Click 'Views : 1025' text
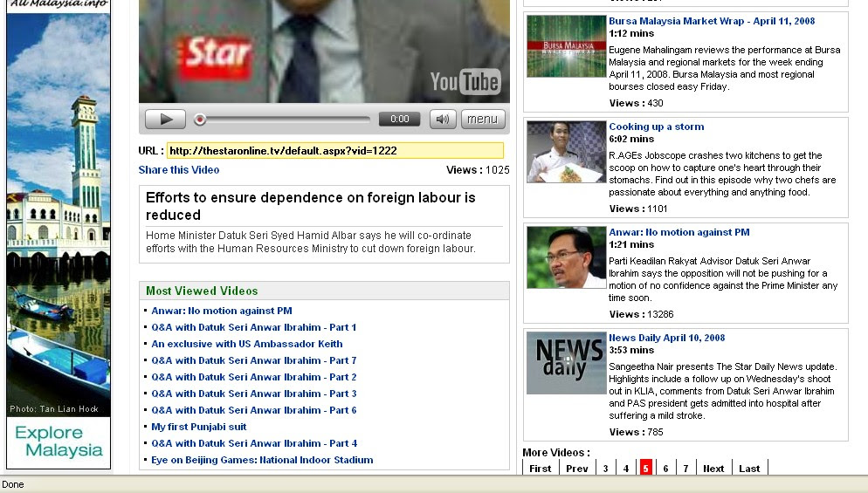This screenshot has width=868, height=493. (478, 170)
